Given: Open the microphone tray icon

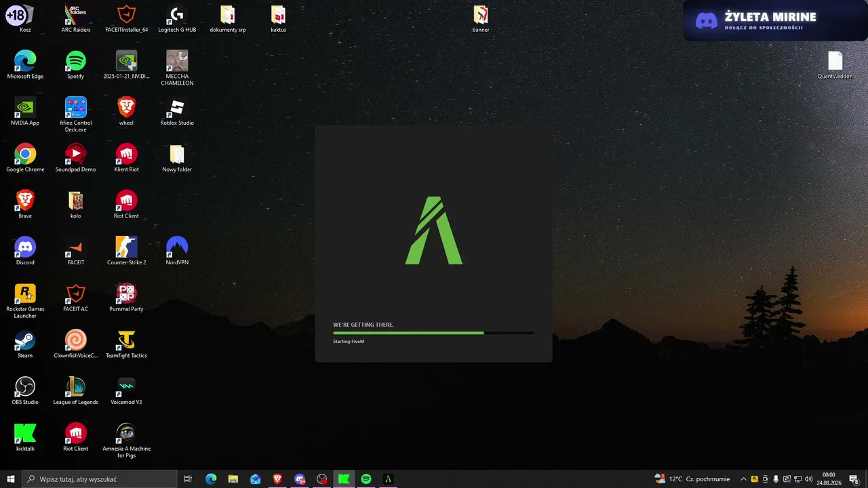Looking at the screenshot, I should [x=776, y=479].
